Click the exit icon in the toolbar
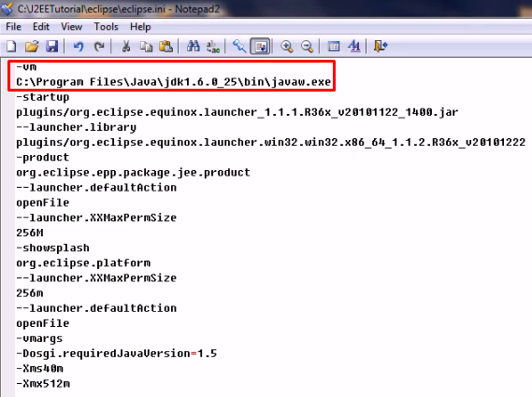The image size is (532, 397). point(381,46)
